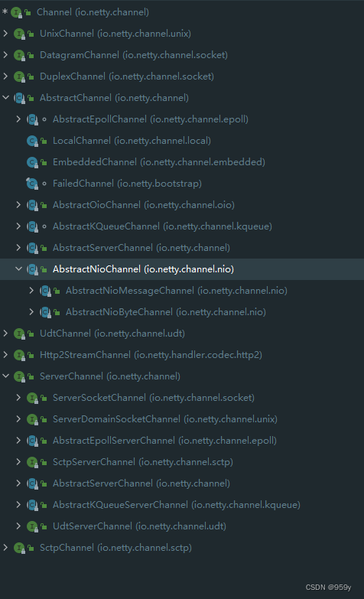Screen dimensions: 364x599
Task: Click the interface icon beside Channel (io.netty.channel)
Action: coord(16,12)
